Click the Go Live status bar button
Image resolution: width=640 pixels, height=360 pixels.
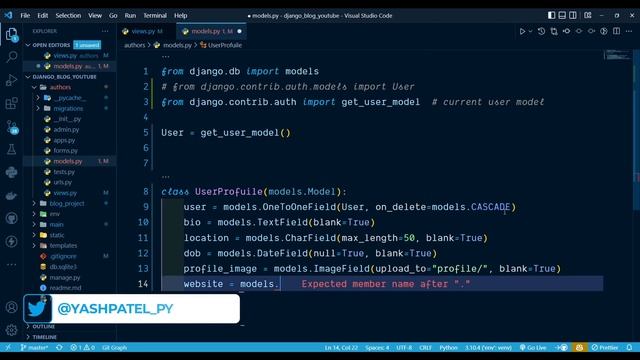pyautogui.click(x=533, y=348)
